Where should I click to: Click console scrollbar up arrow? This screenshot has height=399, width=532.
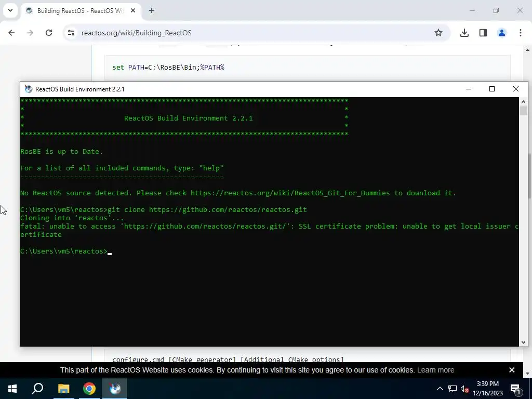(x=523, y=101)
